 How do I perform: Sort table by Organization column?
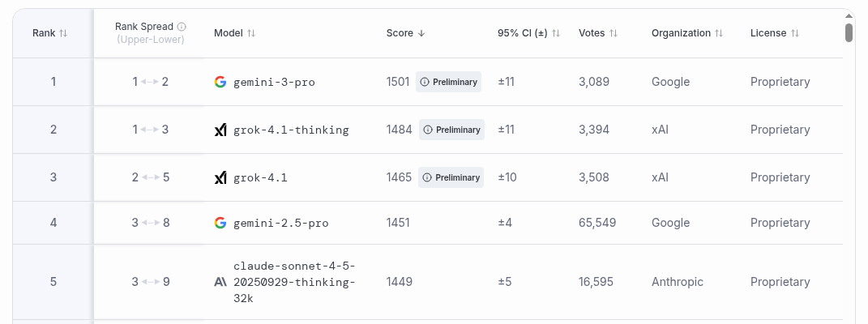pyautogui.click(x=718, y=33)
